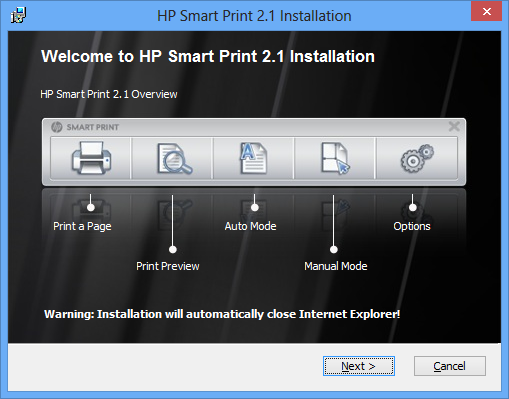Click the "Manual Mode" label

tap(336, 266)
